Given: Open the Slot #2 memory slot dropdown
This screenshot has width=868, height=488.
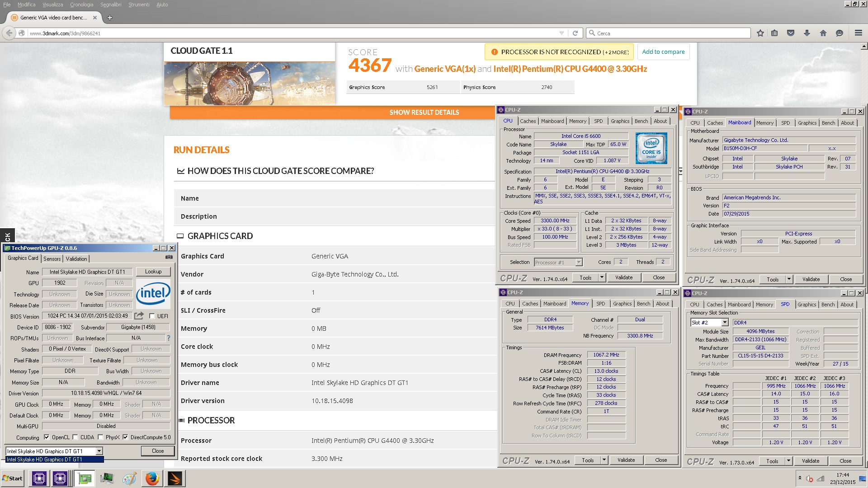Looking at the screenshot, I should [725, 322].
